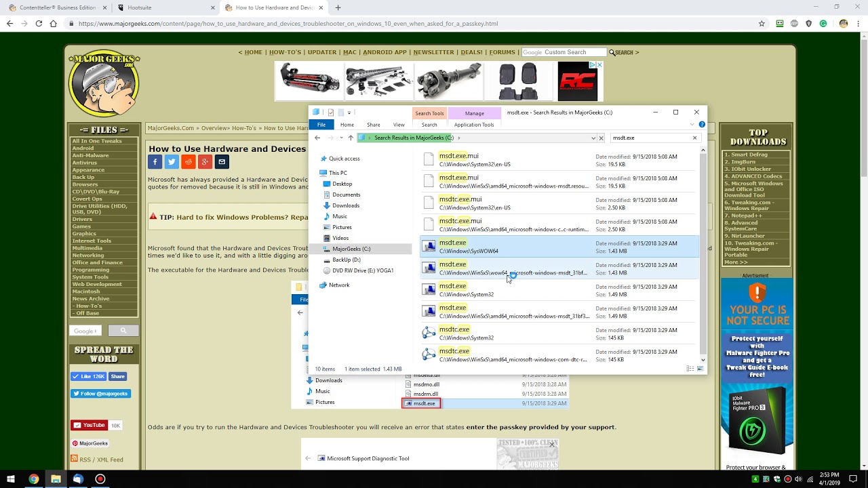Open the File tab in Explorer
Image resolution: width=868 pixels, height=488 pixels.
pos(321,125)
